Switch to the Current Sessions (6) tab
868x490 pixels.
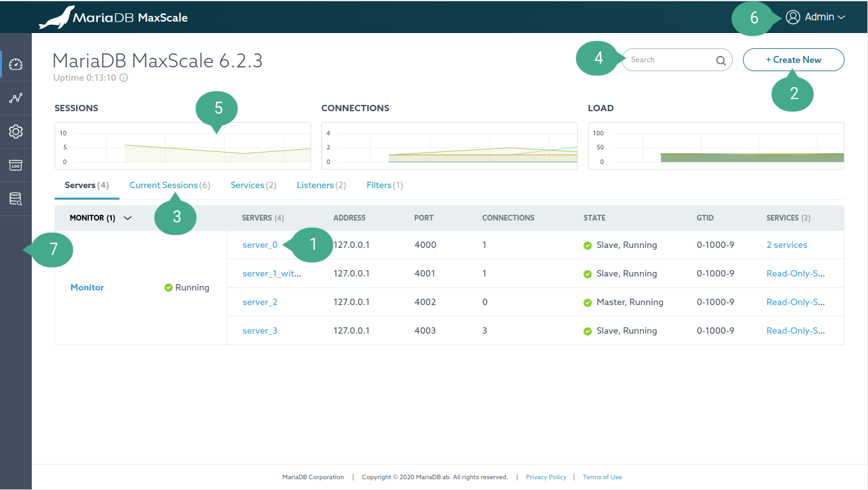click(170, 185)
